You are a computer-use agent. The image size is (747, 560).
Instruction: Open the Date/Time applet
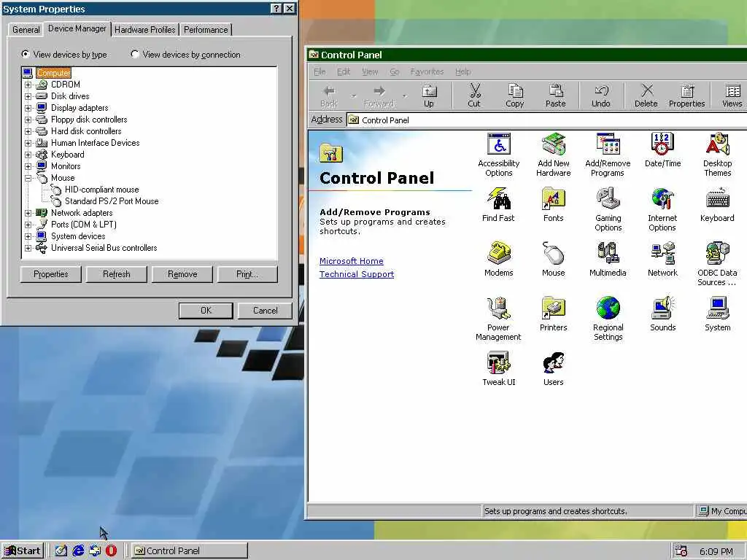click(x=662, y=150)
